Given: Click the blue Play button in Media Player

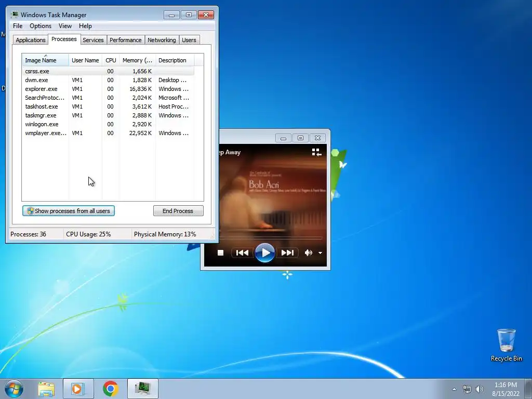Looking at the screenshot, I should [x=264, y=253].
